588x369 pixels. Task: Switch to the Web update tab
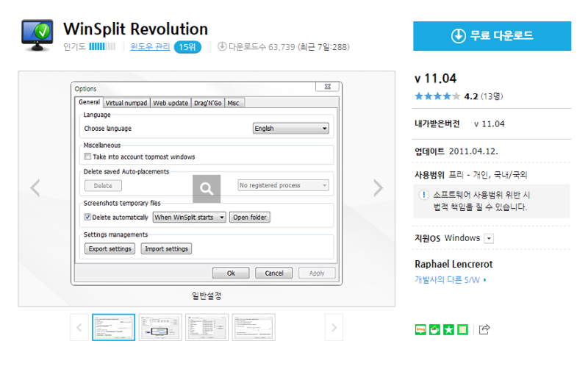coord(171,103)
